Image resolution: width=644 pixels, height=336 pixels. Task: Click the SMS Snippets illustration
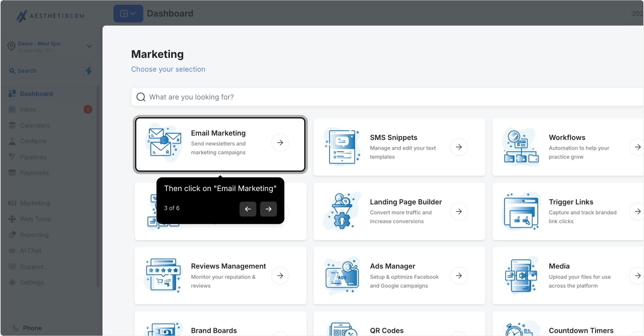(342, 147)
